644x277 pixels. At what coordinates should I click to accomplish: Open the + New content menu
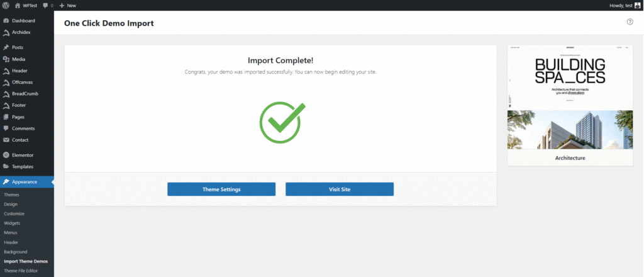click(67, 5)
